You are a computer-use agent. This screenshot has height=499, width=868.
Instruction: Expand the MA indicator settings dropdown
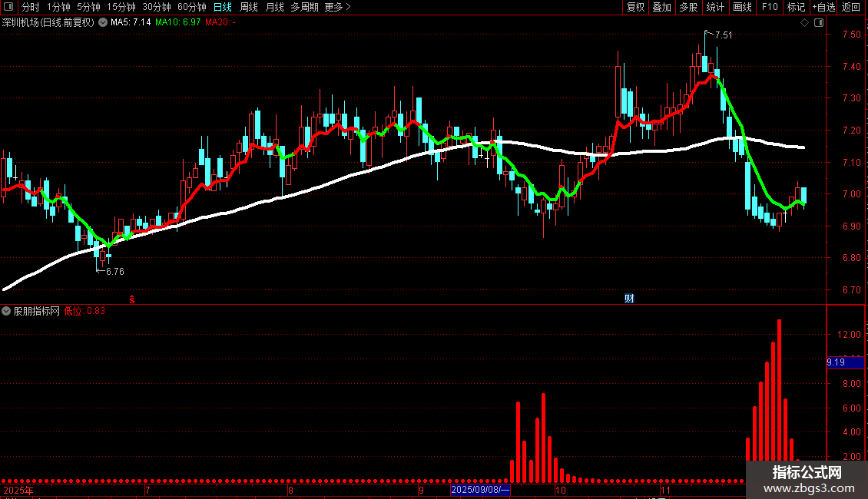click(x=103, y=23)
